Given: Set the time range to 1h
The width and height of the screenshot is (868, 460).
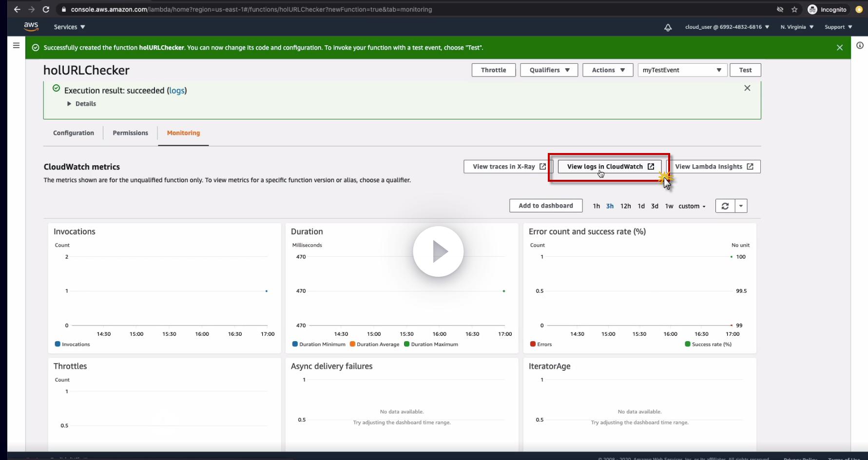Looking at the screenshot, I should point(596,206).
